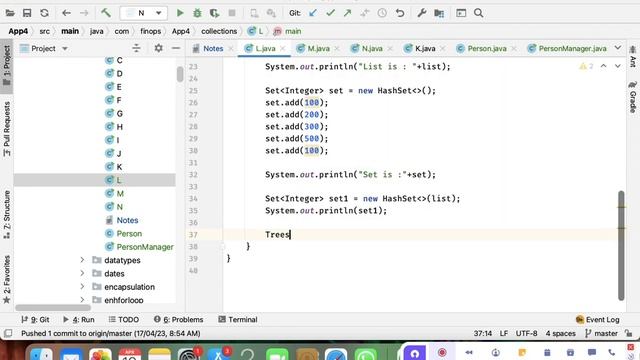
Task: Toggle the 1: Project tool window
Action: pyautogui.click(x=7, y=65)
